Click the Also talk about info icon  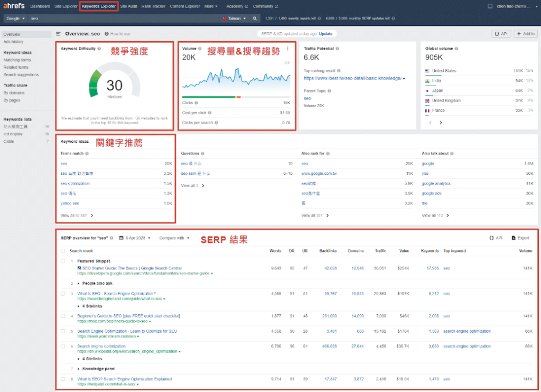[452, 154]
